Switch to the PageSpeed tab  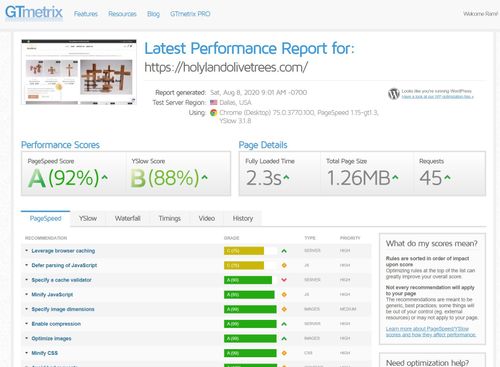45,219
